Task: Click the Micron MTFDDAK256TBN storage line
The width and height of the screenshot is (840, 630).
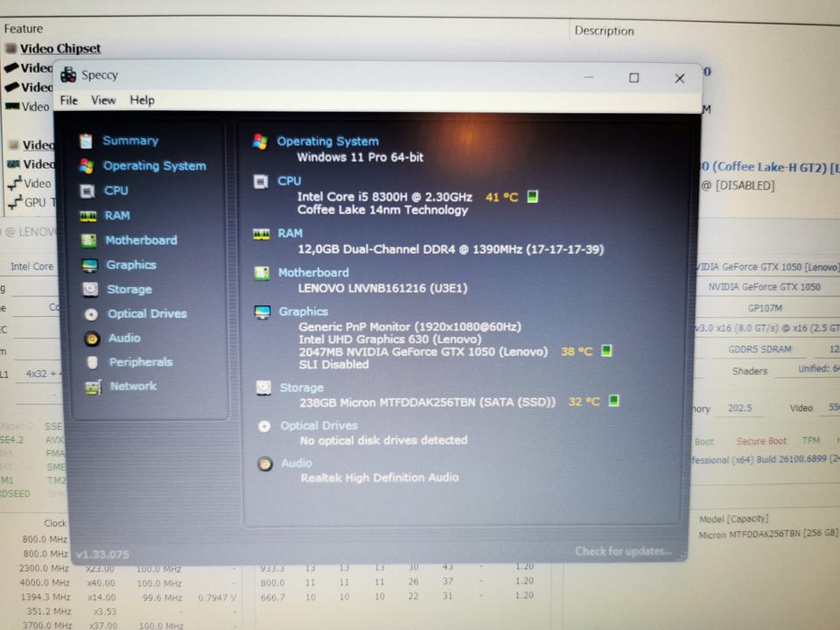Action: tap(428, 402)
